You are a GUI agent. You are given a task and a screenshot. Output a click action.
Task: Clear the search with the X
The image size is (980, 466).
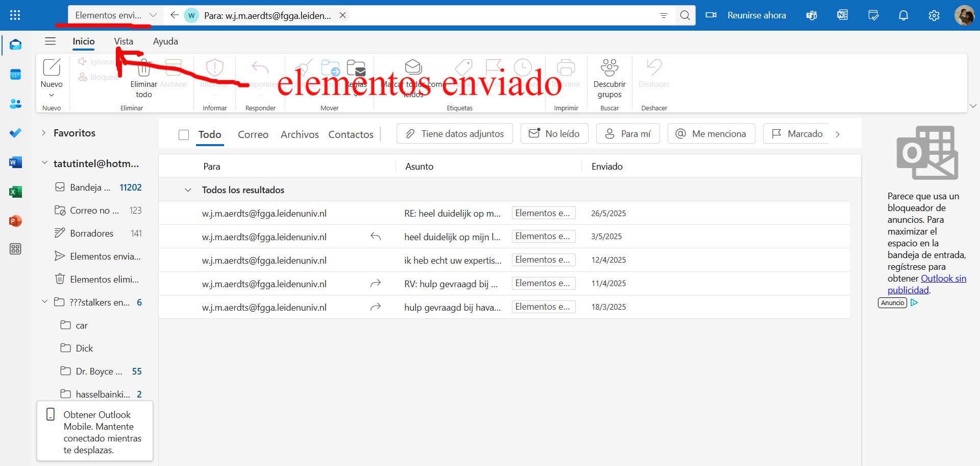tap(343, 15)
